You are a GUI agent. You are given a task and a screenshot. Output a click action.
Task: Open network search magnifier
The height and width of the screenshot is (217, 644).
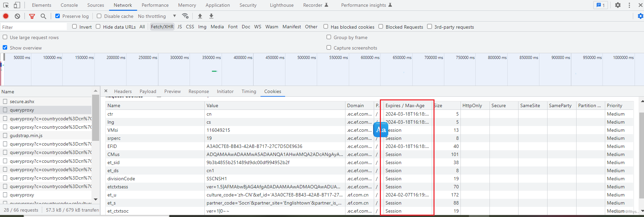point(43,16)
